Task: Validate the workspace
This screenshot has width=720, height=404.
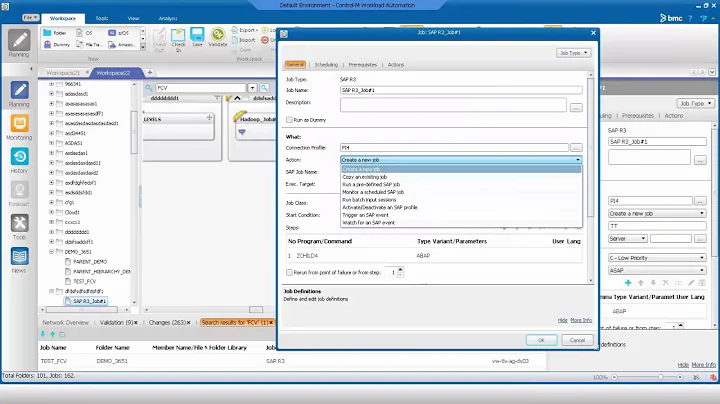Action: [x=218, y=38]
